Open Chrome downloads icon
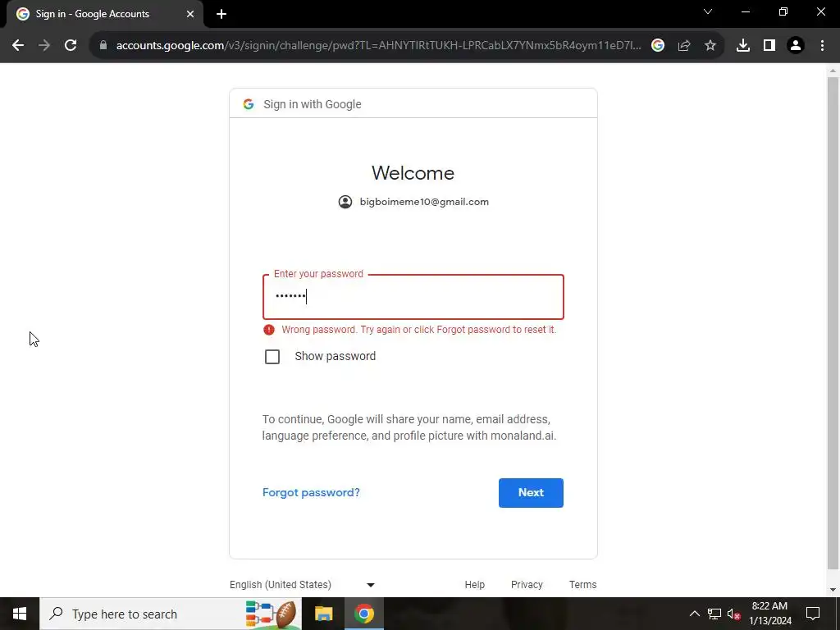Image resolution: width=840 pixels, height=630 pixels. click(743, 46)
